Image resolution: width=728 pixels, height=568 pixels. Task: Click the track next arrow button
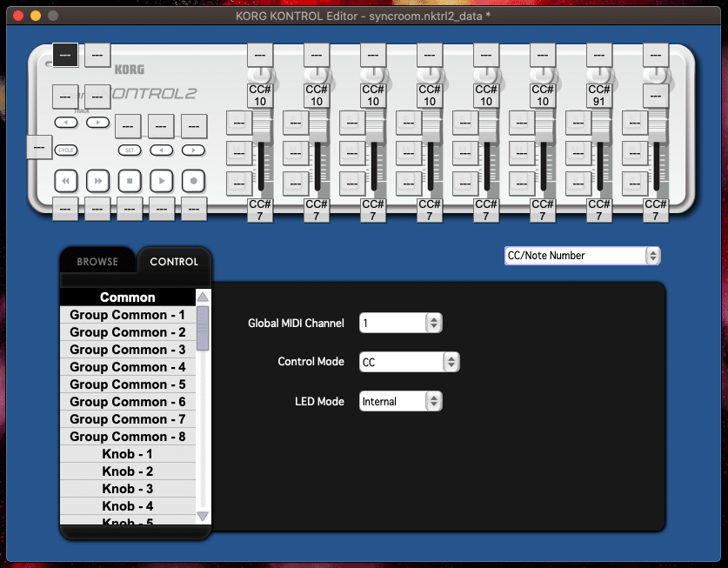pyautogui.click(x=97, y=123)
